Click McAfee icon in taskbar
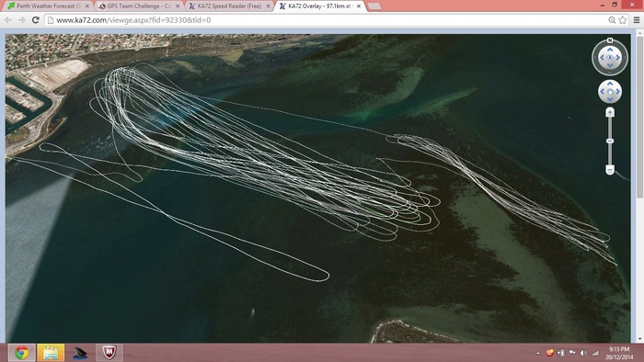Viewport: 644px width, 362px height. 109,353
